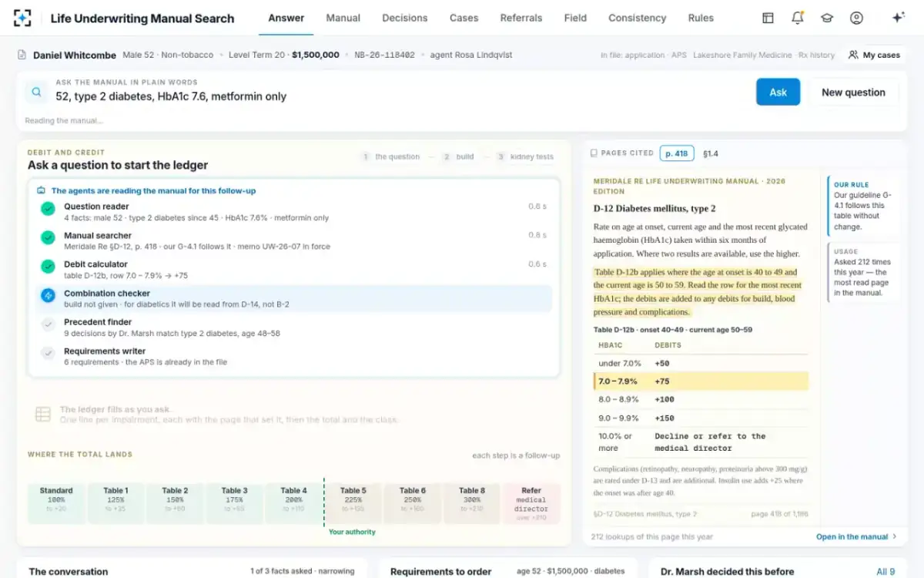The width and height of the screenshot is (924, 578).
Task: Click the Rx history file entry
Action: point(817,55)
